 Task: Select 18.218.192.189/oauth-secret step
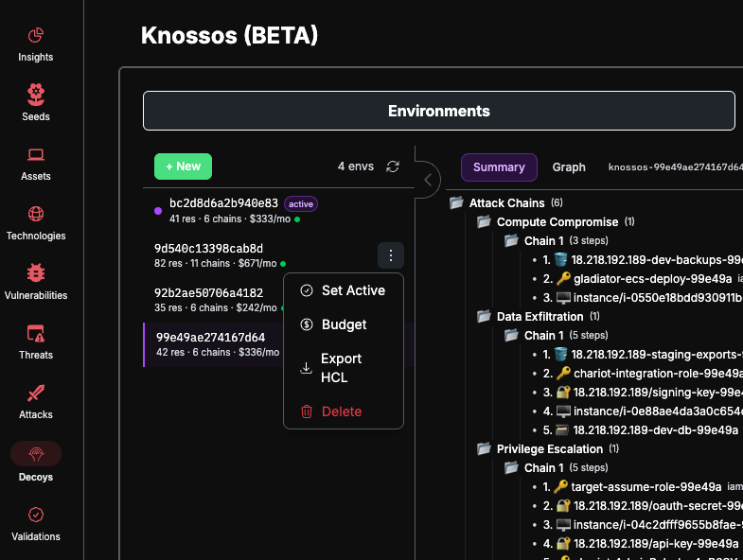[x=643, y=505]
